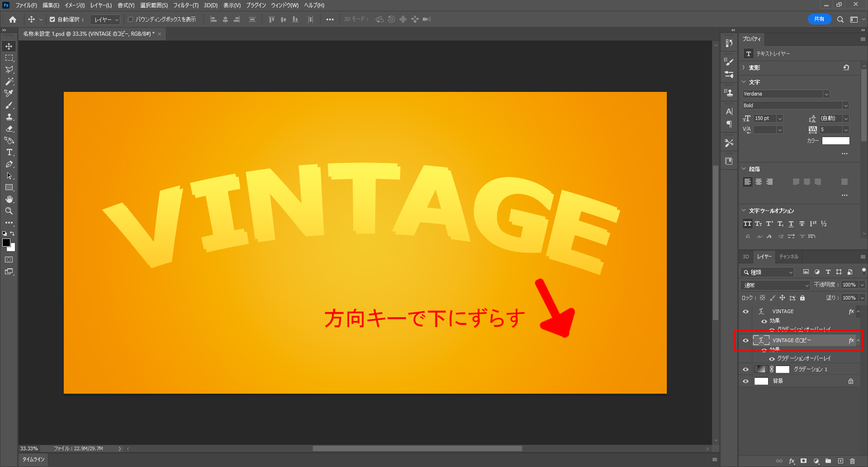Select the Horizontal Type tool
Image resolution: width=868 pixels, height=467 pixels.
coord(9,152)
